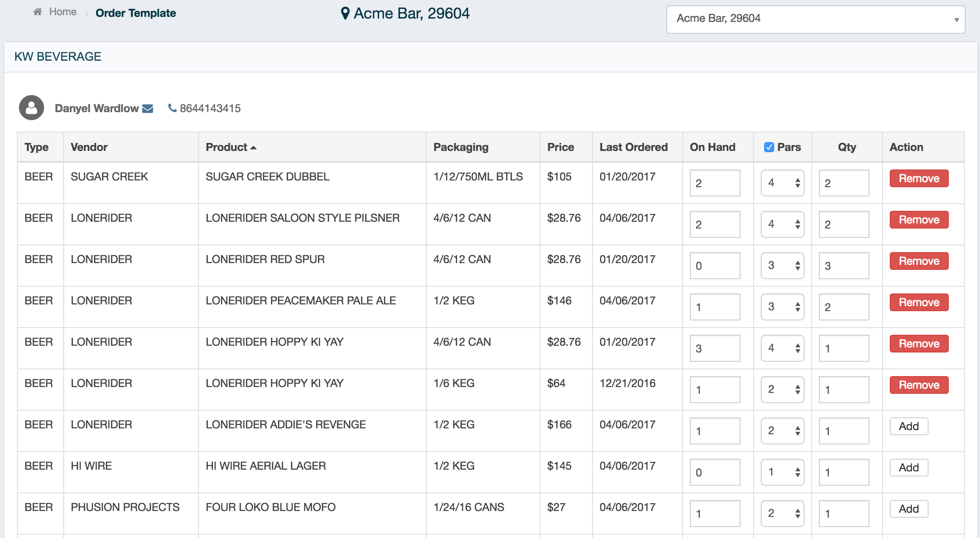Add Four Loko Blue Mofo to order
The height and width of the screenshot is (538, 980).
(x=909, y=509)
